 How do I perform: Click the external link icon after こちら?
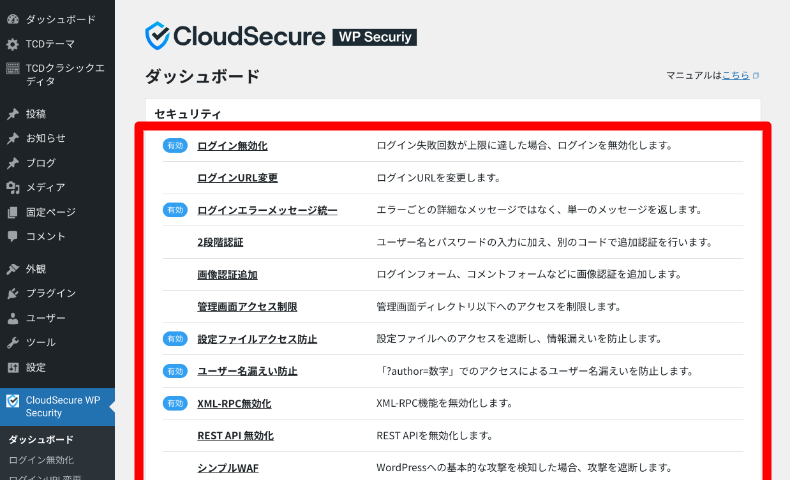[756, 76]
